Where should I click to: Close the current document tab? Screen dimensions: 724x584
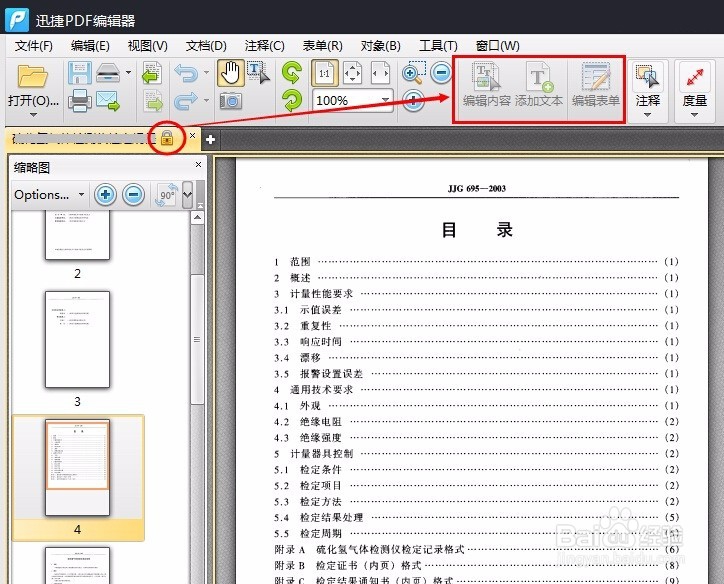point(193,136)
